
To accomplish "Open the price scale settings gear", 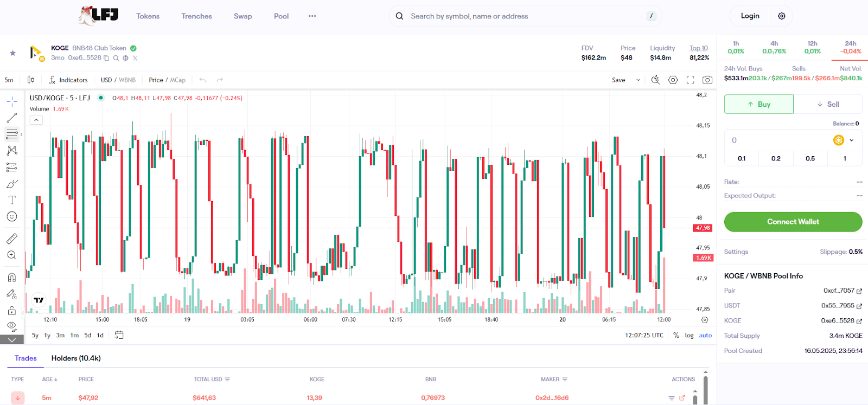I will (x=705, y=320).
